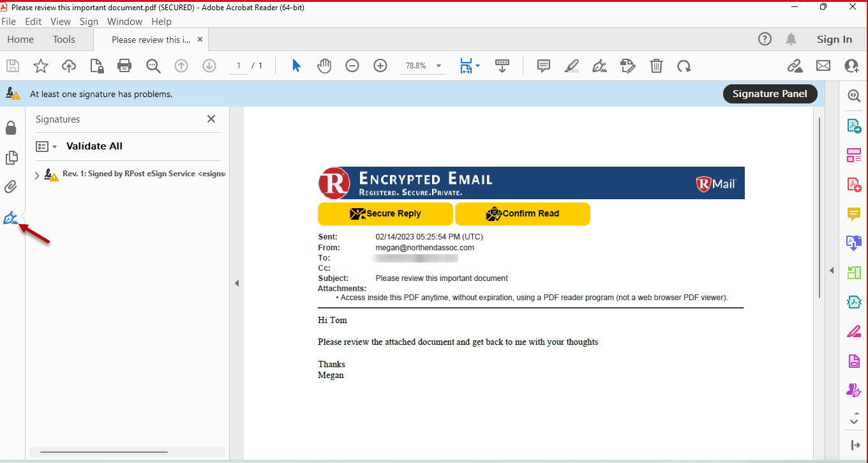Image resolution: width=868 pixels, height=463 pixels.
Task: Switch to the Home tab
Action: (x=20, y=40)
